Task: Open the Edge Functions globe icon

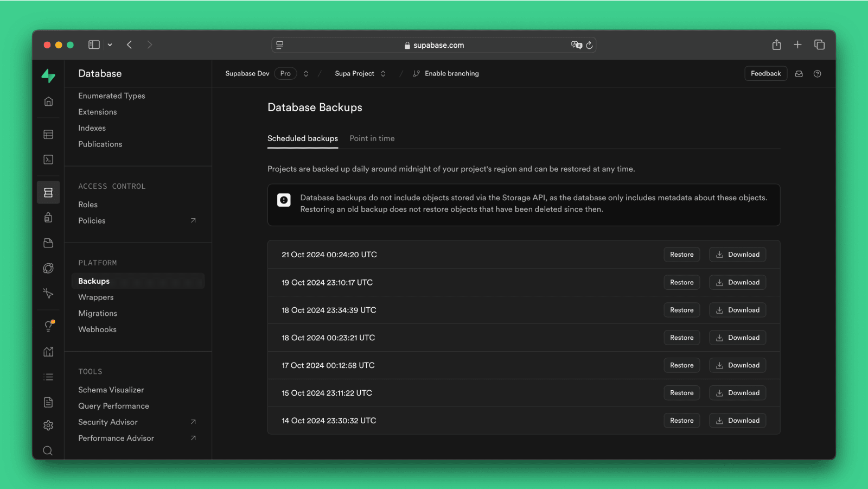Action: pyautogui.click(x=48, y=268)
